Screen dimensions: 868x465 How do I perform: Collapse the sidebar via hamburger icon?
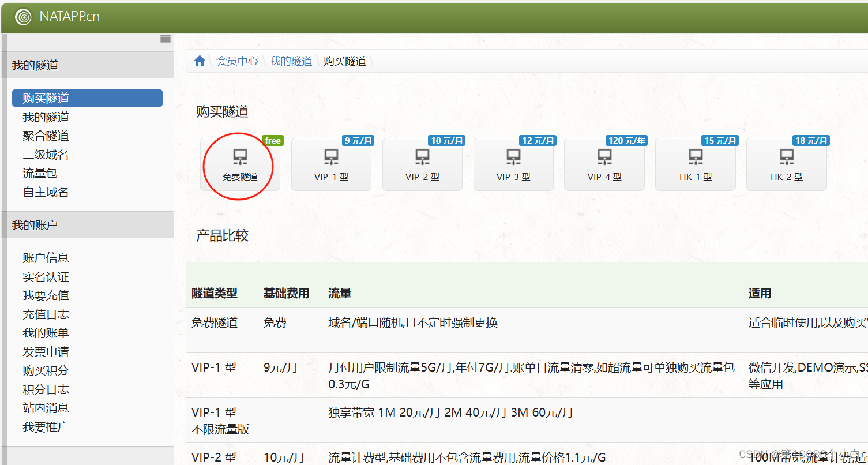pos(165,40)
